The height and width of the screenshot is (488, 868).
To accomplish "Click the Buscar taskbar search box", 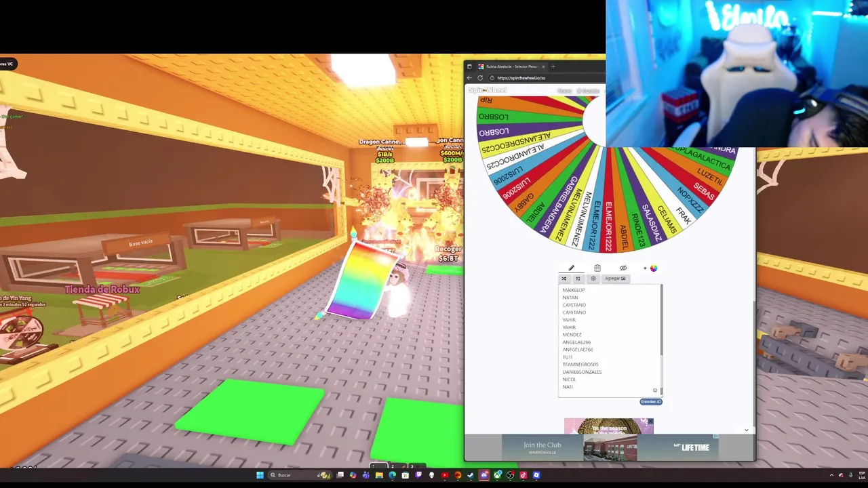I will click(x=300, y=475).
